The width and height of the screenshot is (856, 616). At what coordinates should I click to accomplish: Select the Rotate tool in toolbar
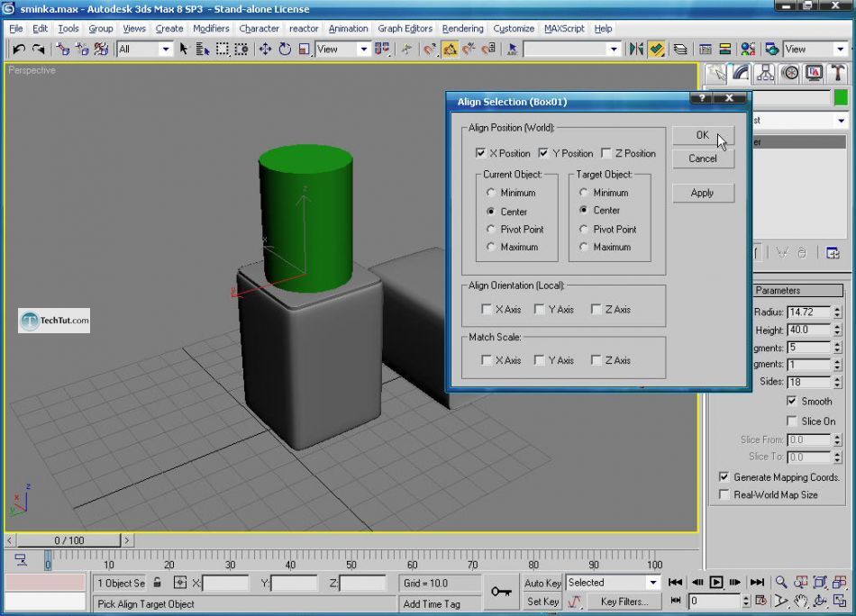285,49
